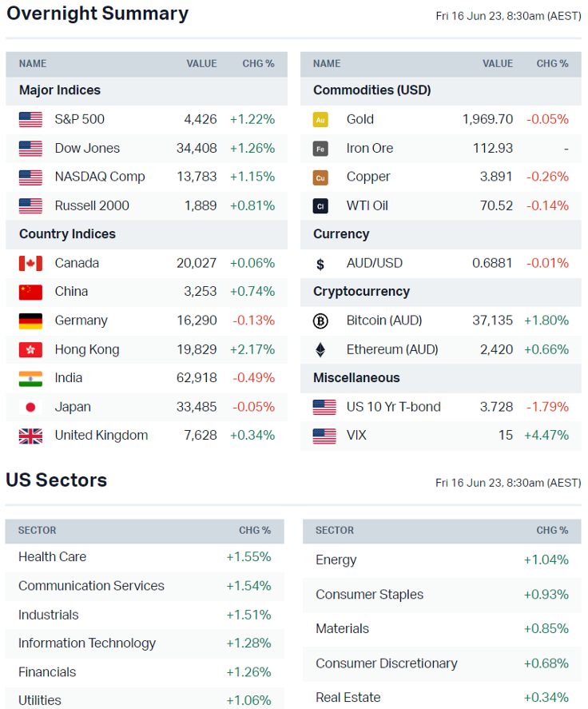Click the VIX row label
Image resolution: width=588 pixels, height=709 pixels.
pyautogui.click(x=359, y=436)
